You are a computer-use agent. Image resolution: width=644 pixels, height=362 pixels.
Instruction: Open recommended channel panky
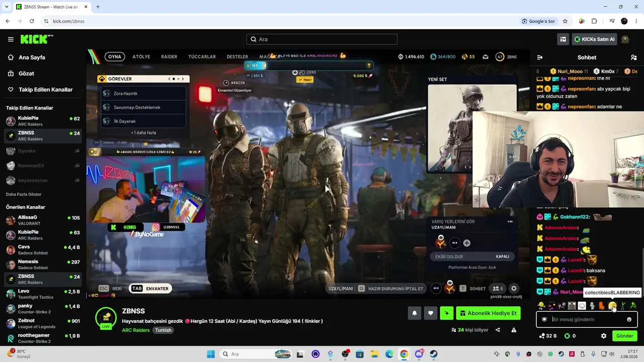point(43,309)
